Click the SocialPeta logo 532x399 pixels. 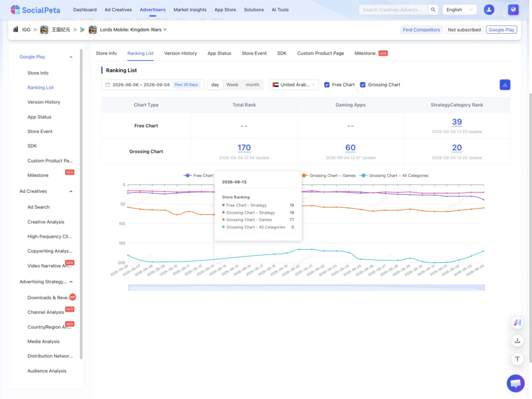[x=35, y=10]
